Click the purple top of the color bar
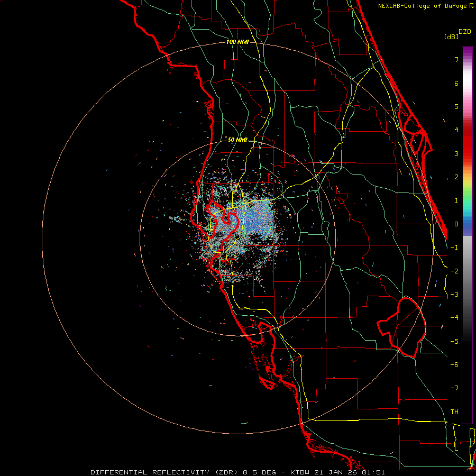 point(467,52)
